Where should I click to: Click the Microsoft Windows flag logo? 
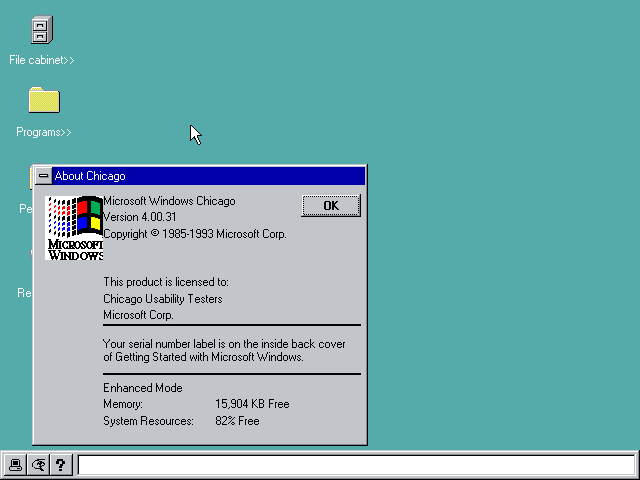click(x=75, y=228)
